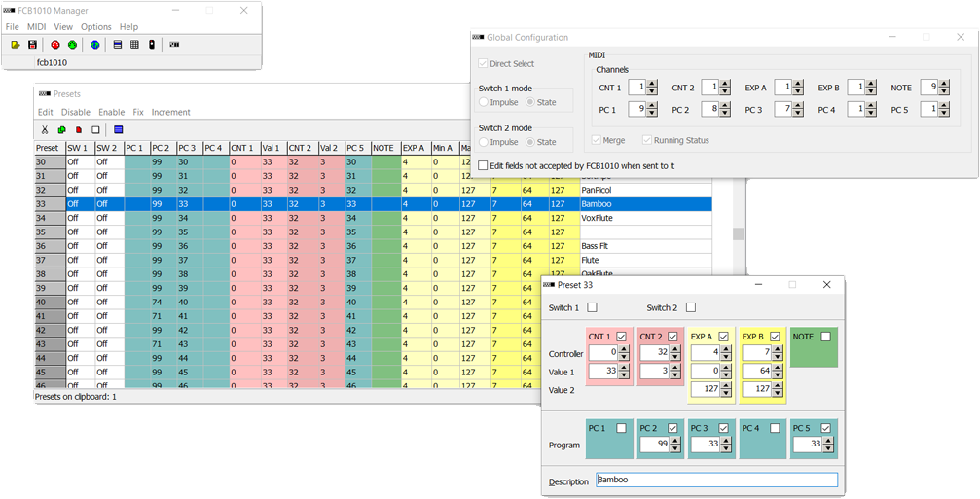Click the grid table icon in Manager toolbar
The height and width of the screenshot is (499, 980).
133,45
